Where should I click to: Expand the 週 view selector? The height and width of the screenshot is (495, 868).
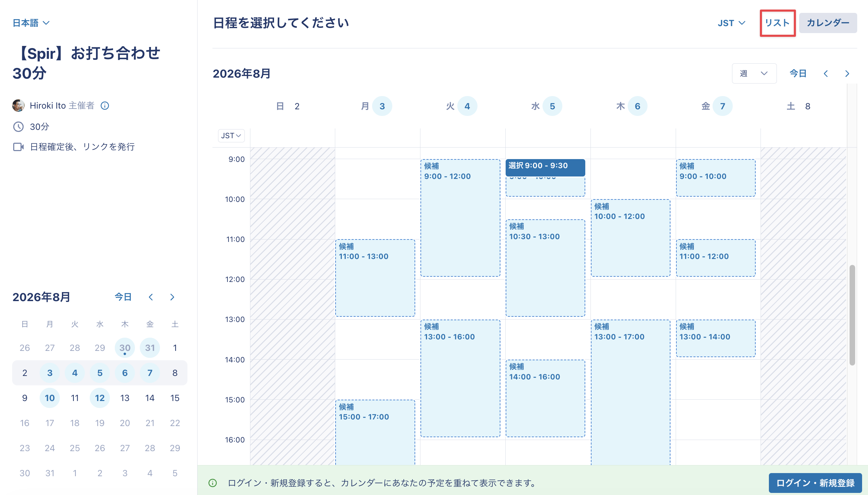(754, 73)
